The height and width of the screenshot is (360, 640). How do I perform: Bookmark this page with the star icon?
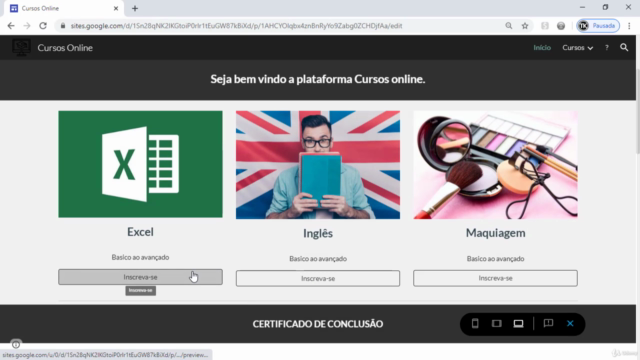click(525, 26)
